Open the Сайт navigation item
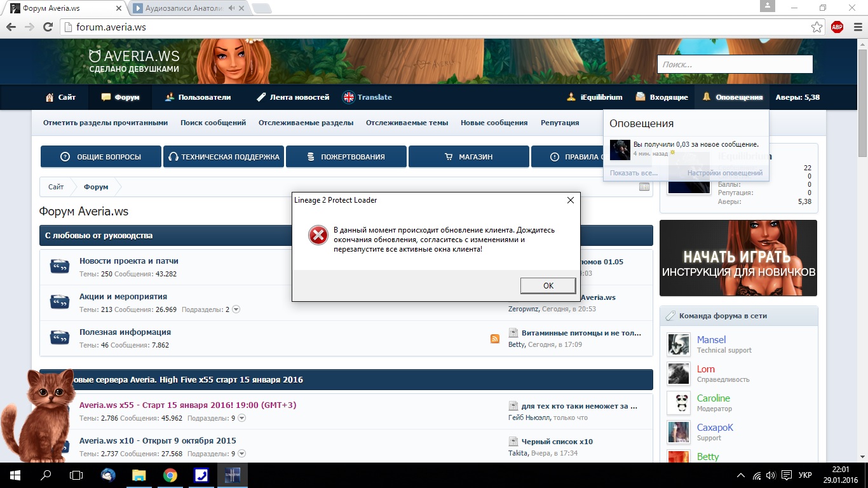The width and height of the screenshot is (868, 488). pyautogui.click(x=60, y=97)
